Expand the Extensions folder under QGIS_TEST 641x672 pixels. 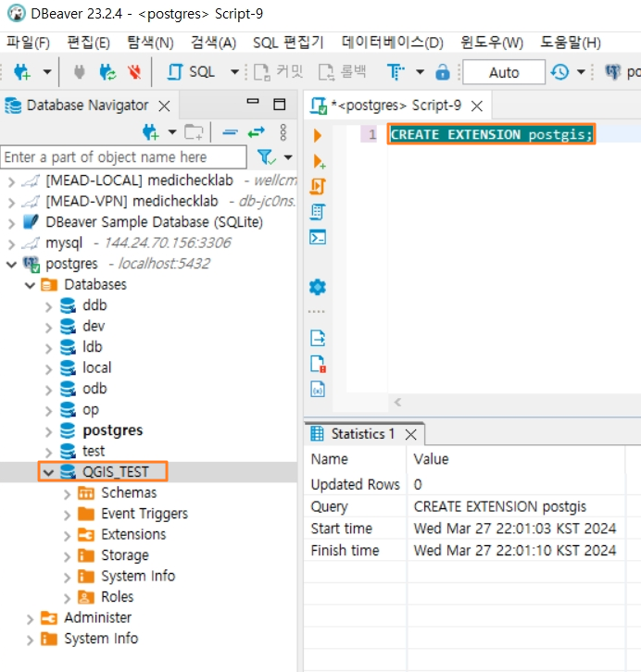point(67,535)
